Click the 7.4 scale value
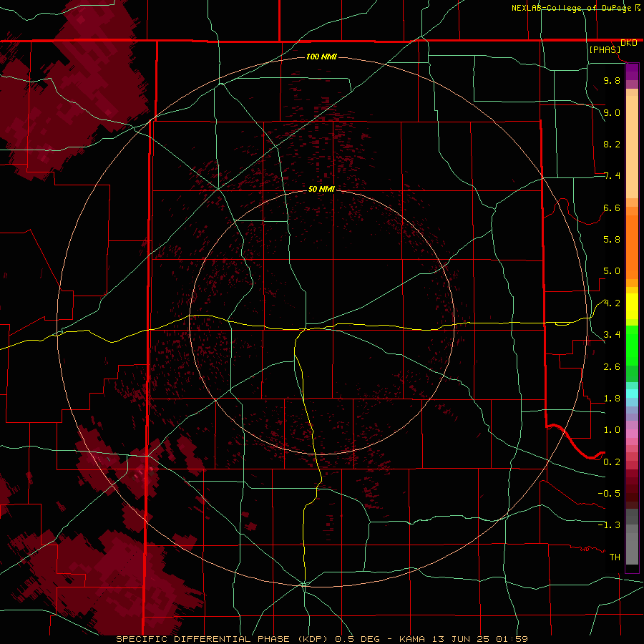 coord(612,176)
